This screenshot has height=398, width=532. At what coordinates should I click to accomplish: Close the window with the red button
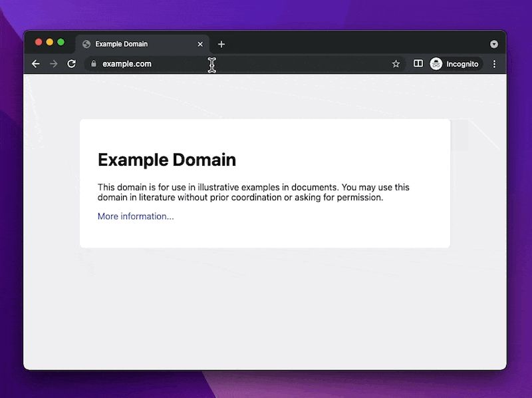[39, 42]
